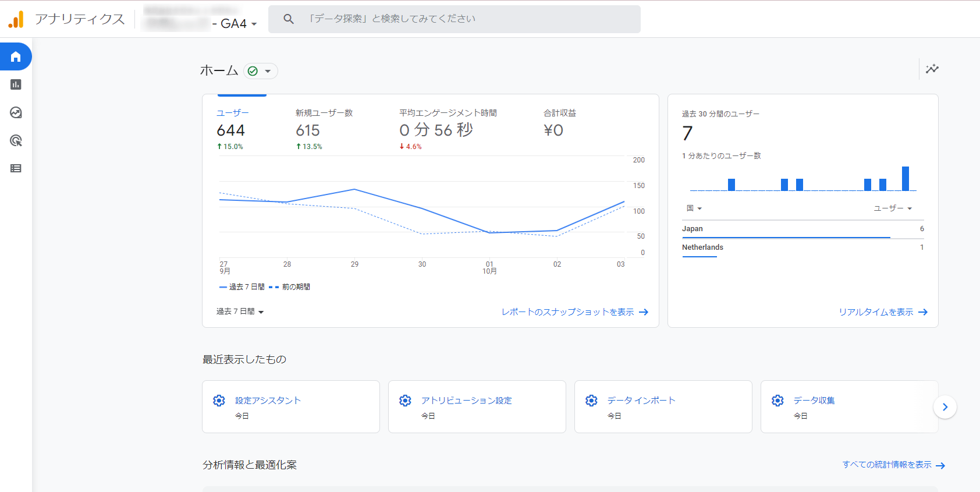The image size is (980, 492).
Task: Open the Reports bar chart icon
Action: (16, 84)
